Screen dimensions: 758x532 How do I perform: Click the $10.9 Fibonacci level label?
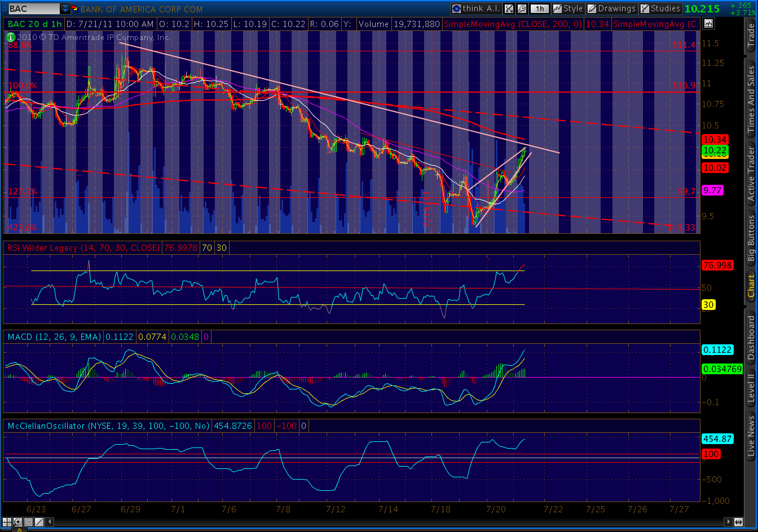click(684, 86)
